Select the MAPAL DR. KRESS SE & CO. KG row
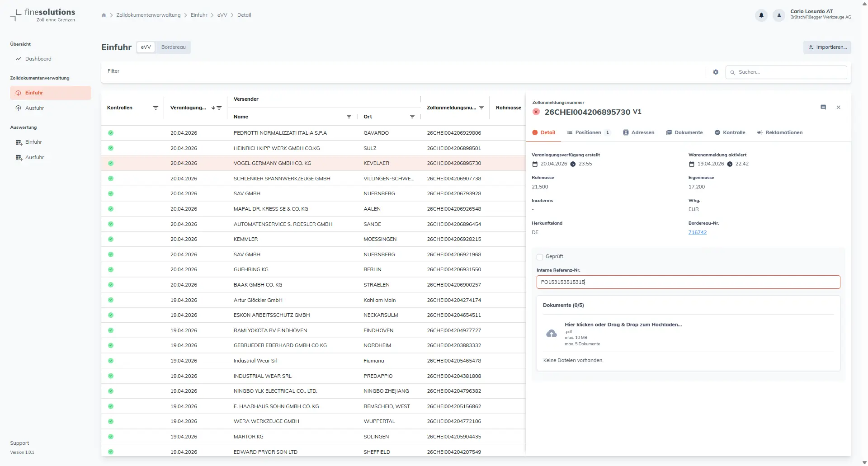The image size is (868, 466). pyautogui.click(x=313, y=209)
